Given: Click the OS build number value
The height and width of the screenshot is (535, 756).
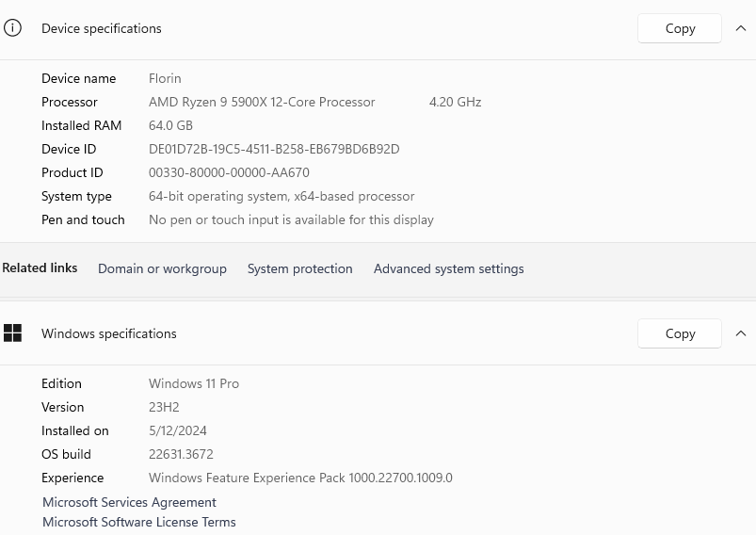Looking at the screenshot, I should (x=181, y=454).
